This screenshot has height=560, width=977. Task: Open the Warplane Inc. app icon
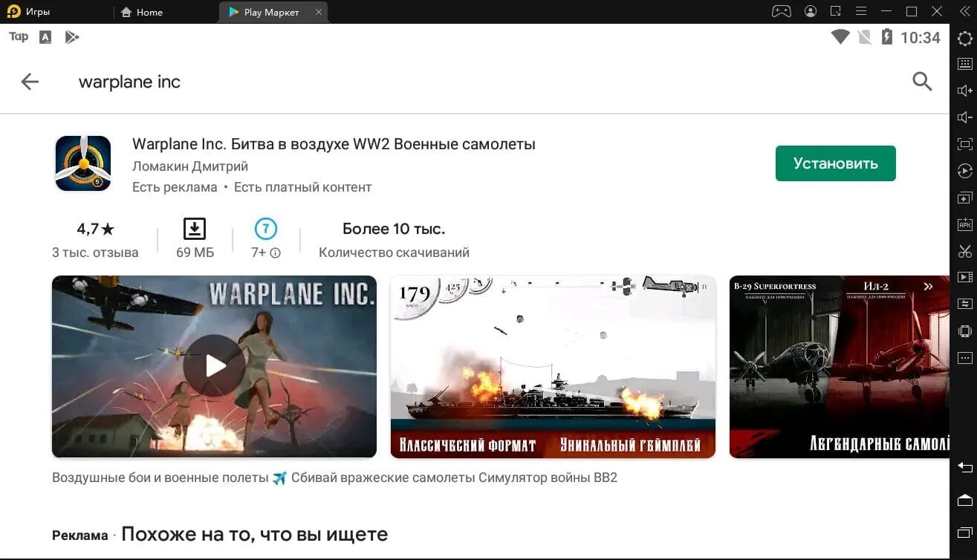point(83,163)
